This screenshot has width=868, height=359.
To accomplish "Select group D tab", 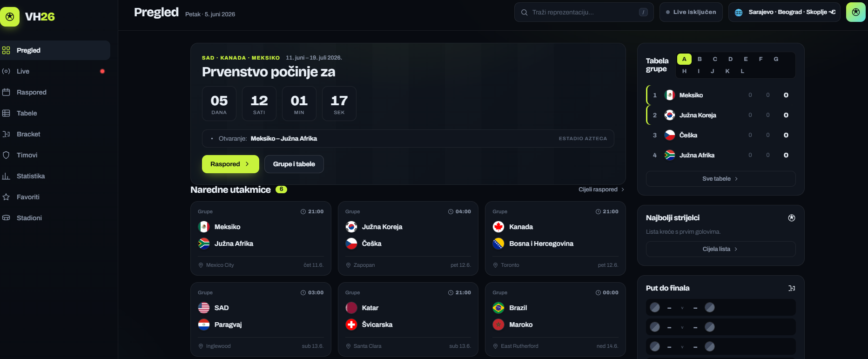I will (730, 59).
